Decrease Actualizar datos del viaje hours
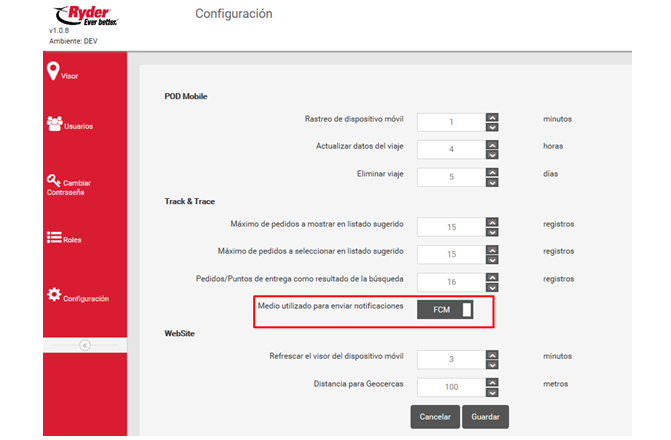This screenshot has height=440, width=671. click(x=492, y=153)
